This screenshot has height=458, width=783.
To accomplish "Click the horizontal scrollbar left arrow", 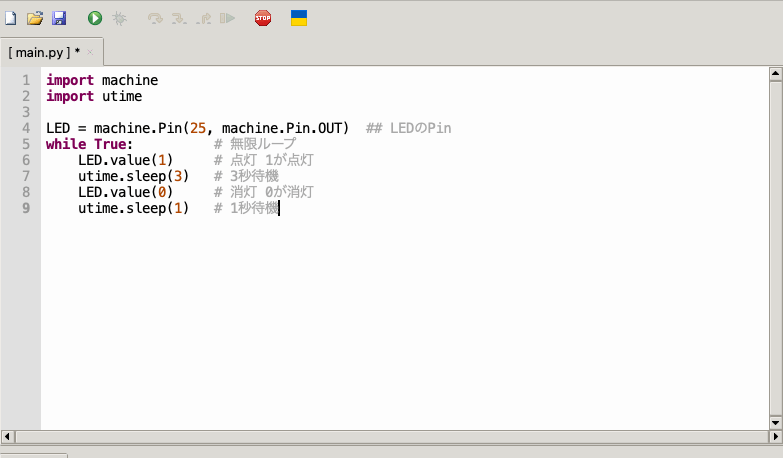I will point(7,437).
